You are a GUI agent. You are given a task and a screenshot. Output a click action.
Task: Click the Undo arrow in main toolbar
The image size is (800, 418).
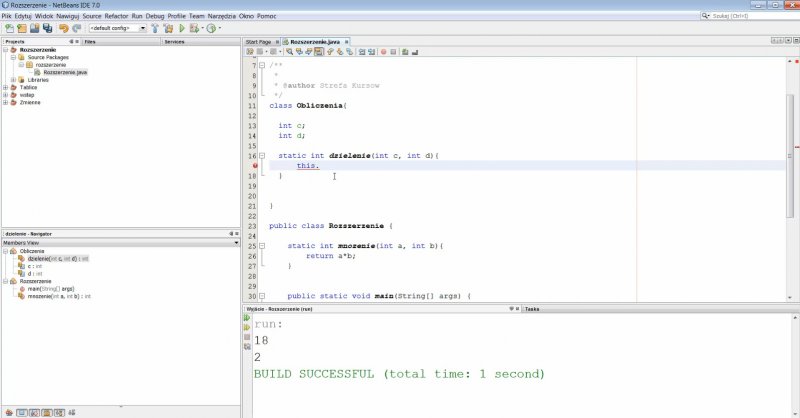click(x=62, y=28)
